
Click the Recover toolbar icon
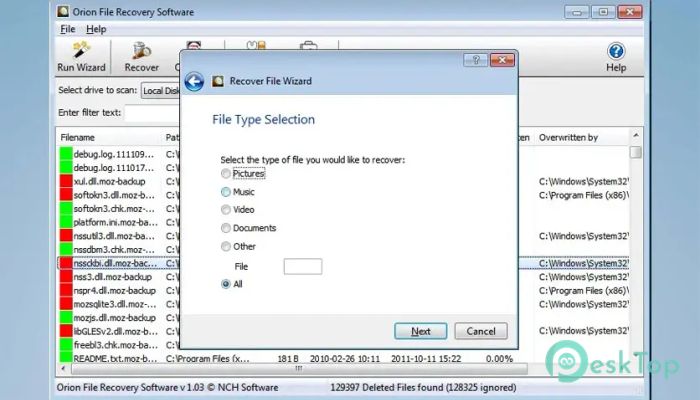click(142, 57)
